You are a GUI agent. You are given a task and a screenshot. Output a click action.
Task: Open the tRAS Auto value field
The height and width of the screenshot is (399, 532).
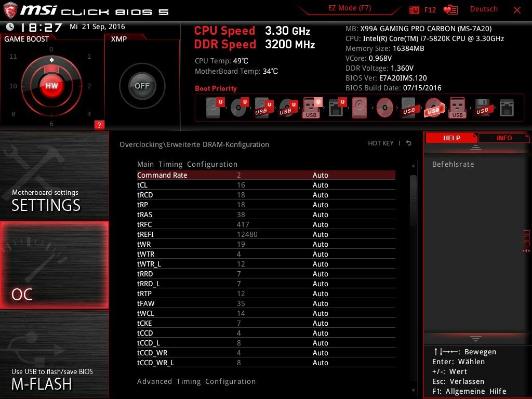320,215
